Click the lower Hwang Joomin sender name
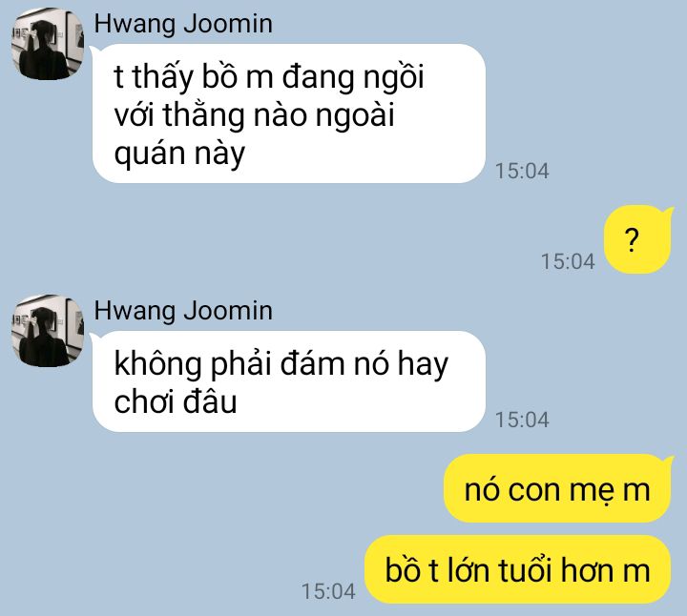Viewport: 687px width, 616px height. (183, 311)
